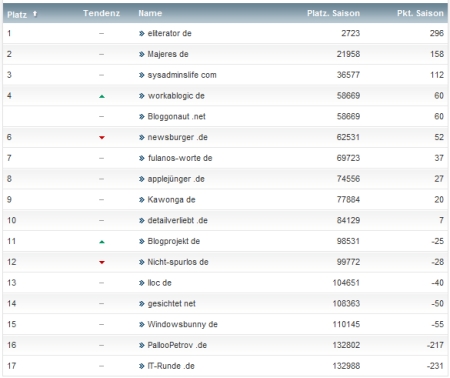Click the green up arrow beside Blogprojekt

[102, 242]
